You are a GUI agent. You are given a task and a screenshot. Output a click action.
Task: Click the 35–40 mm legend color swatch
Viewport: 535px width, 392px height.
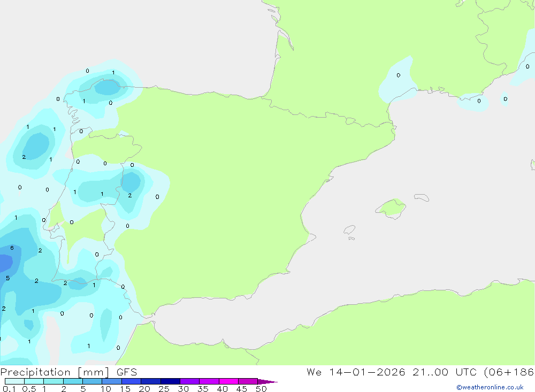point(209,381)
